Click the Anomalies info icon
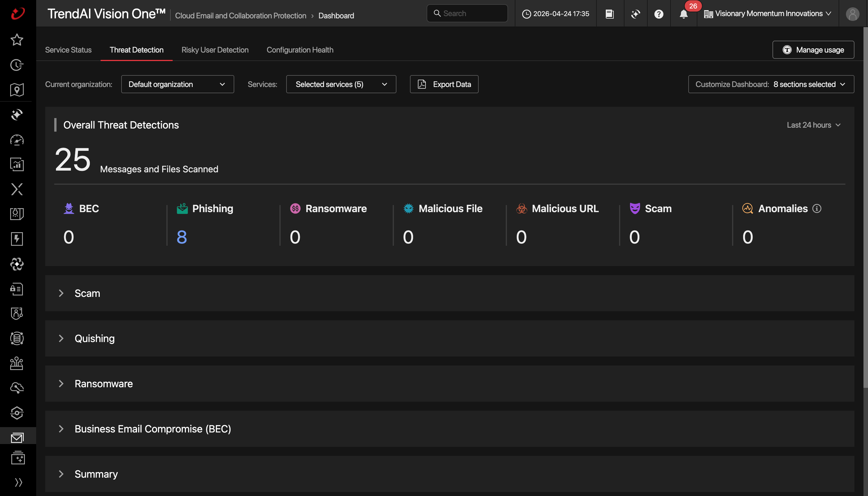The height and width of the screenshot is (496, 868). 817,208
